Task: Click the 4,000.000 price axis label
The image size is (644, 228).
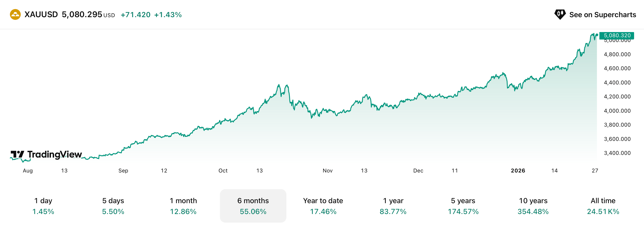Action: pos(617,111)
